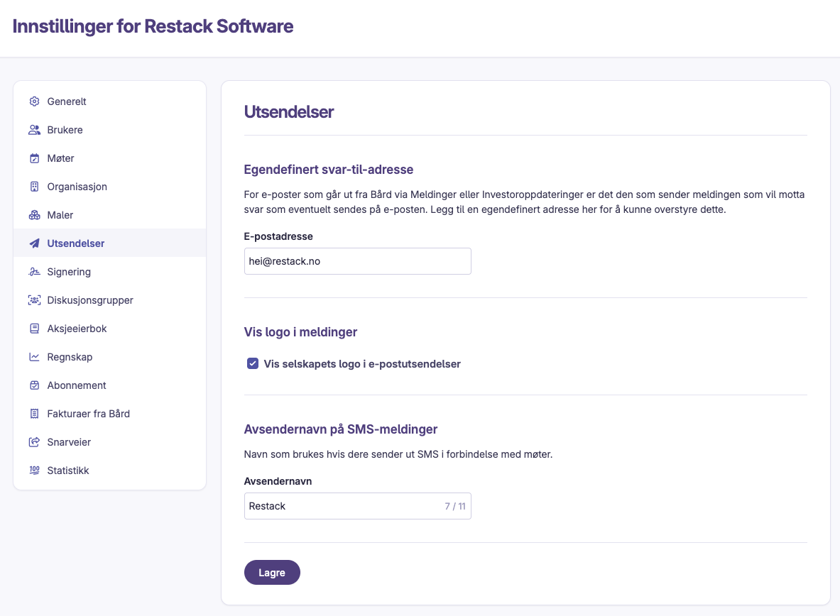The width and height of the screenshot is (840, 616).
Task: Open Abonnement page
Action: click(x=110, y=385)
